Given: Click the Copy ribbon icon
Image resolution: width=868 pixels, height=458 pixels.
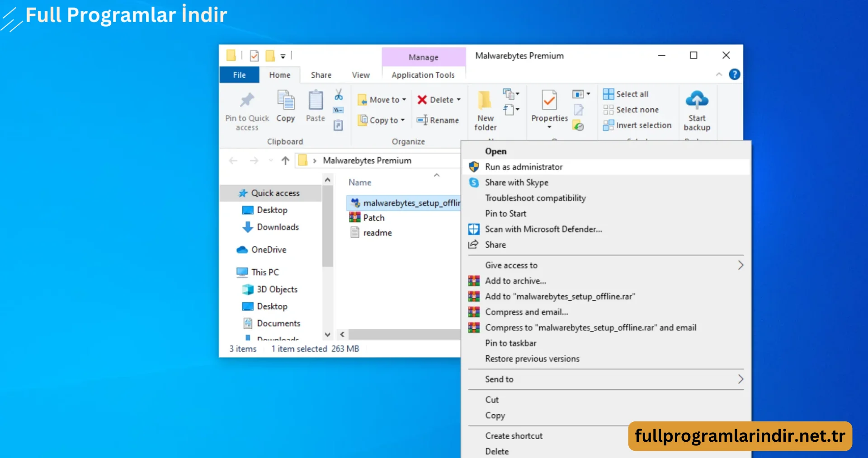Looking at the screenshot, I should point(285,100).
